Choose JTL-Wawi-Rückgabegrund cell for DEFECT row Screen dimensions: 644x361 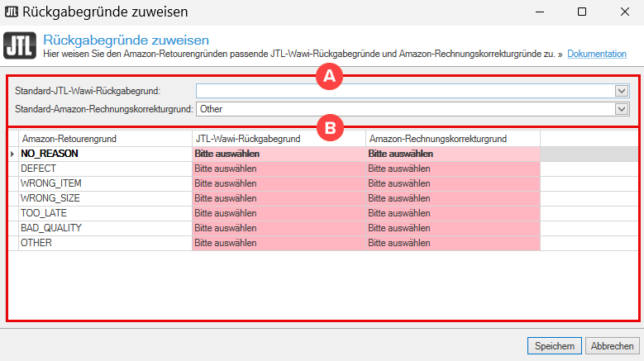(x=279, y=169)
